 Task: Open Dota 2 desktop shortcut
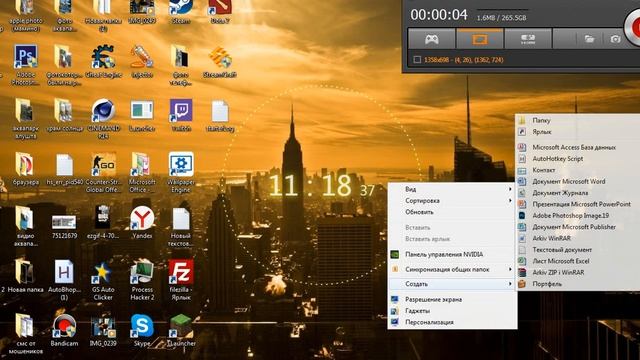pos(220,12)
